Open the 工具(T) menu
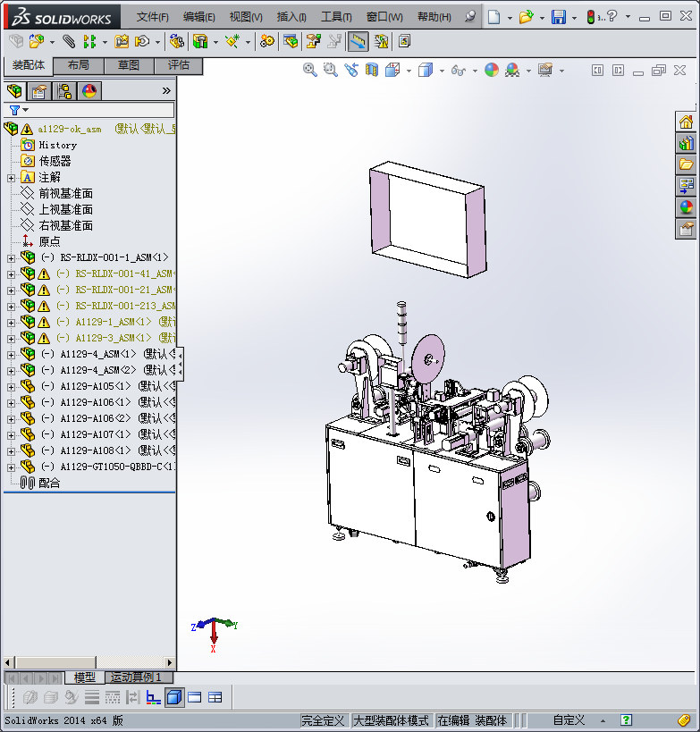The width and height of the screenshot is (700, 732). click(x=336, y=17)
